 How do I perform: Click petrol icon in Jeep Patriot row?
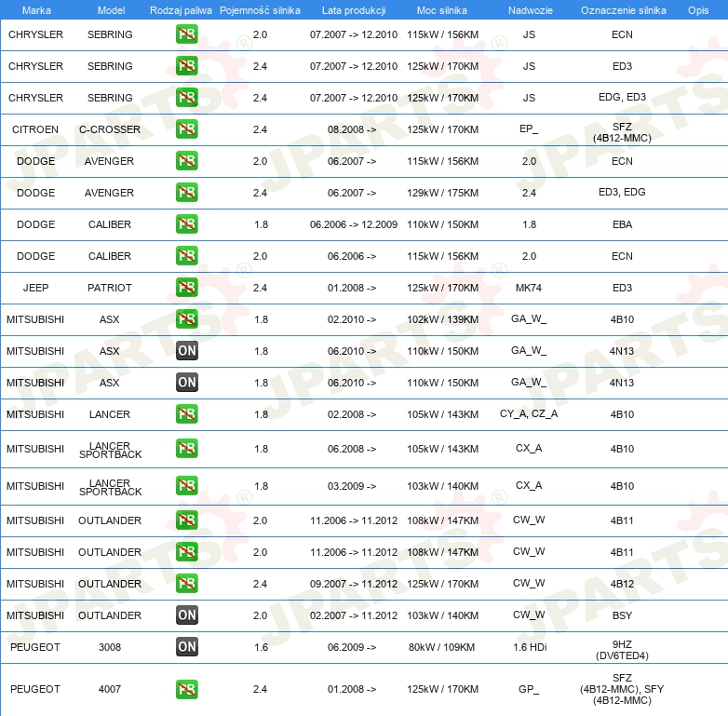point(186,287)
